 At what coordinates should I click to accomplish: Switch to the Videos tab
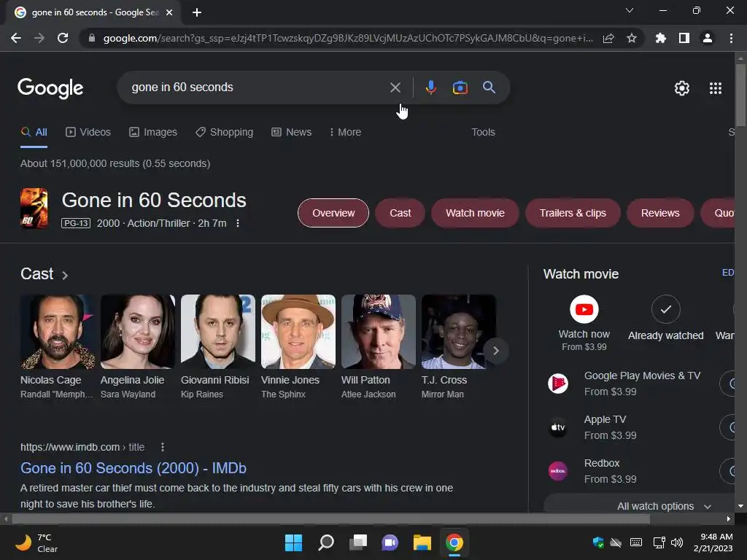pyautogui.click(x=88, y=133)
